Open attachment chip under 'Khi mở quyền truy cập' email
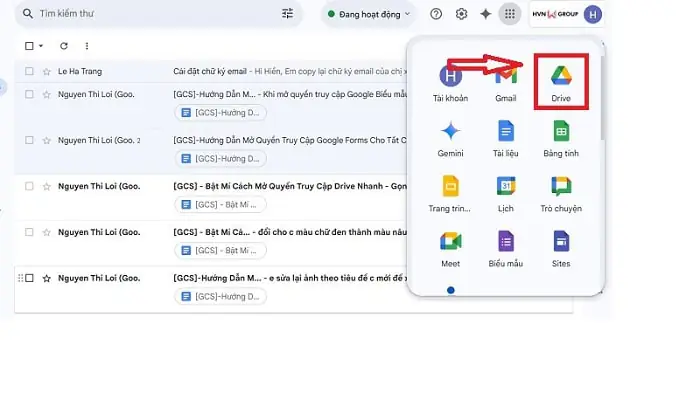The image size is (700, 393). [221, 113]
